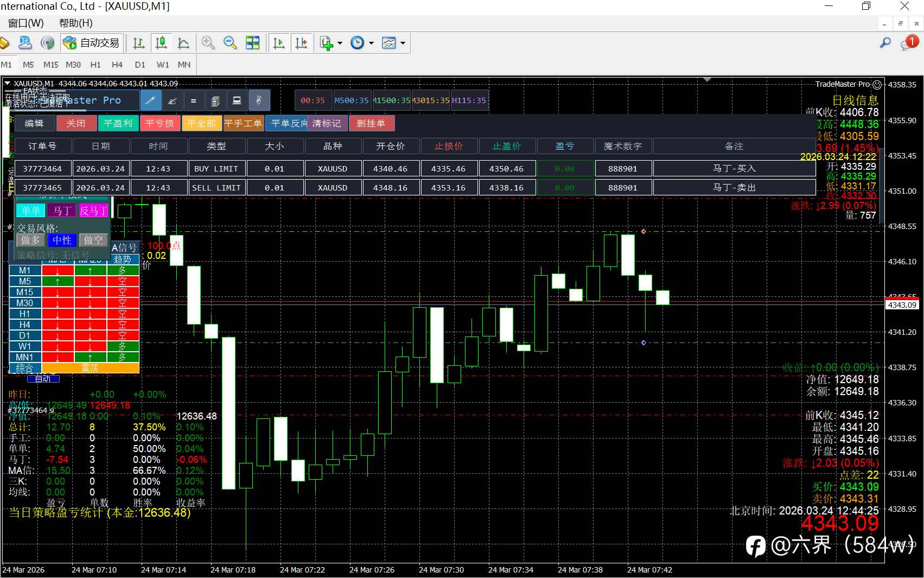Open the add indicator dropdown arrow
The height and width of the screenshot is (578, 924).
coord(340,43)
